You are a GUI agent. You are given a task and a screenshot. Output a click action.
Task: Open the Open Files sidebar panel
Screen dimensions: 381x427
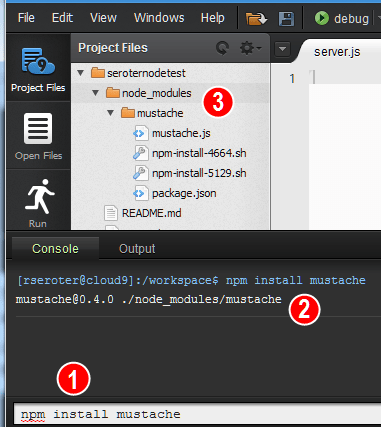pyautogui.click(x=38, y=136)
